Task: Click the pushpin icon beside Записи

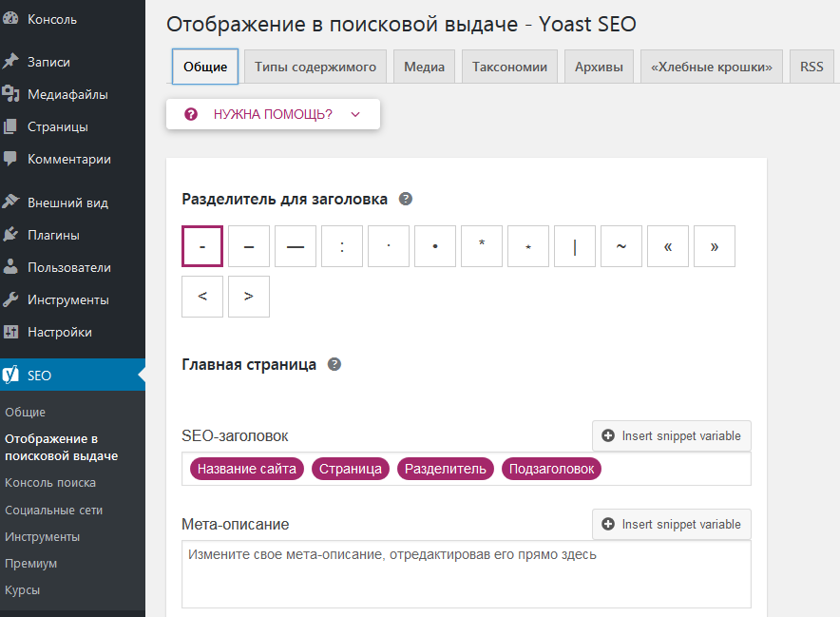Action: (10, 62)
